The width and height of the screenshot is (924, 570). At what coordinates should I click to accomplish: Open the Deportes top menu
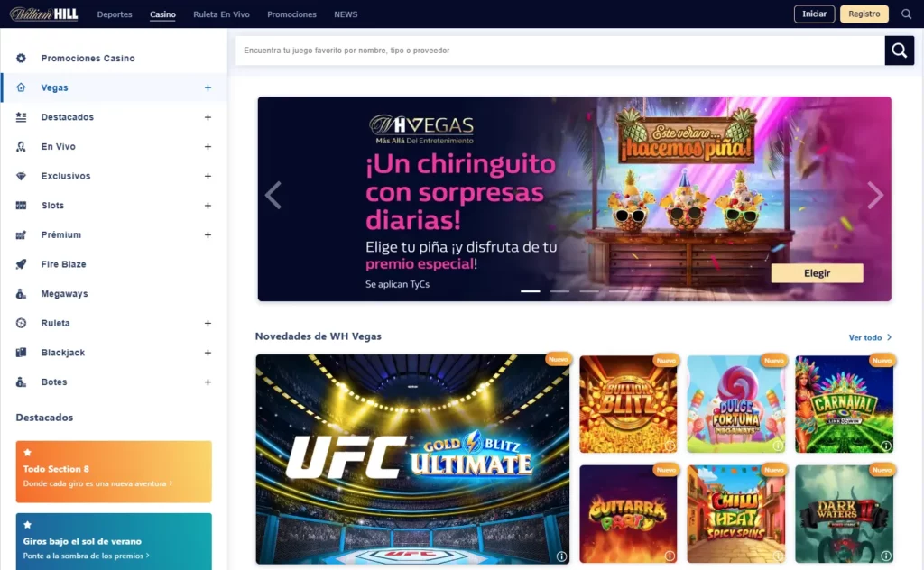pyautogui.click(x=115, y=14)
